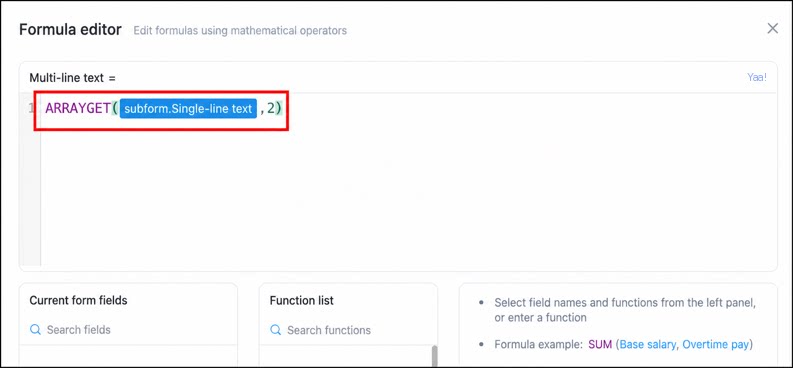Click the Base salary example link

[647, 345]
